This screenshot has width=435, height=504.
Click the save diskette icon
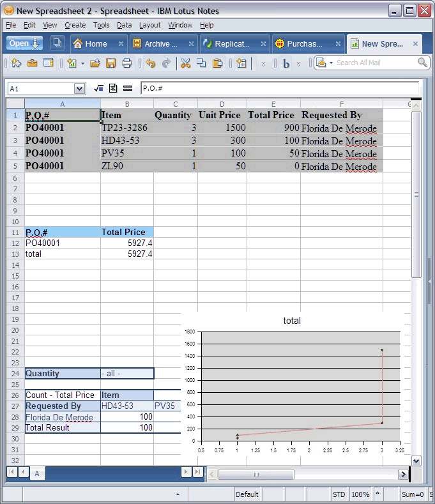111,63
